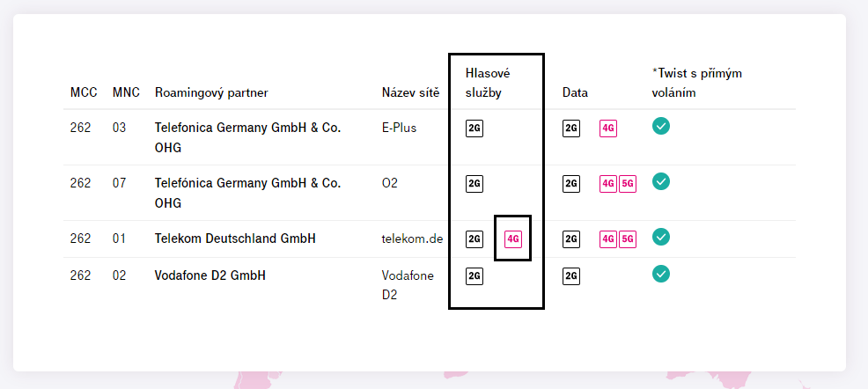This screenshot has width=868, height=389.
Task: Click the Twist checkmark for Telekom Deutschland row
Action: (661, 237)
